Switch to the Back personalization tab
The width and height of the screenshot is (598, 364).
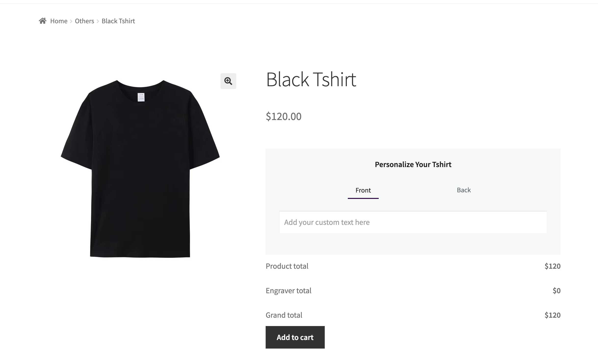[x=464, y=190]
